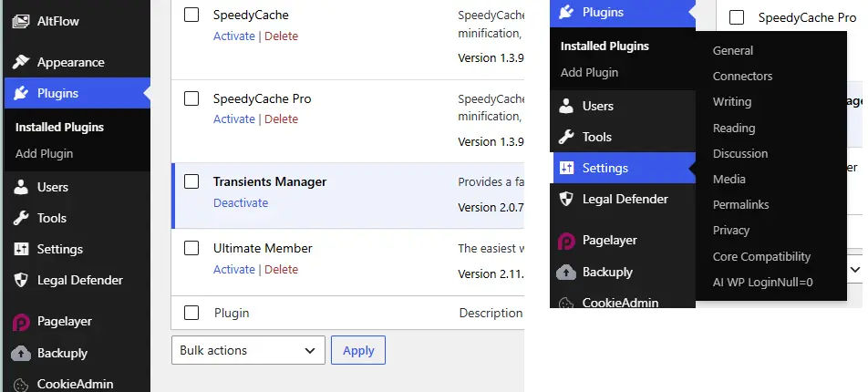This screenshot has height=392, width=868.
Task: Click highlighted Settings icon in right panel menu
Action: 566,168
